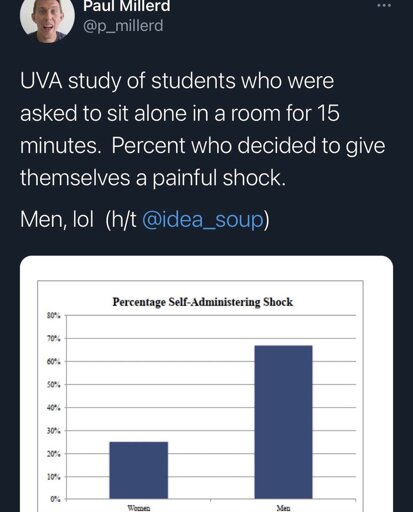Open the @idea_soup mention link
The width and height of the screenshot is (413, 512).
[203, 220]
